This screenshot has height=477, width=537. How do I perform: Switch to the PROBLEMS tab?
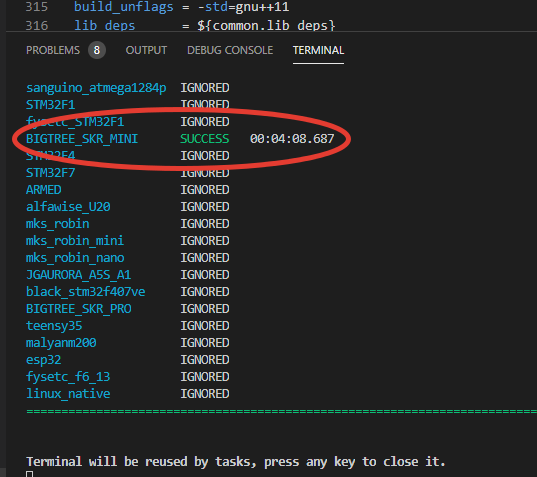point(53,50)
